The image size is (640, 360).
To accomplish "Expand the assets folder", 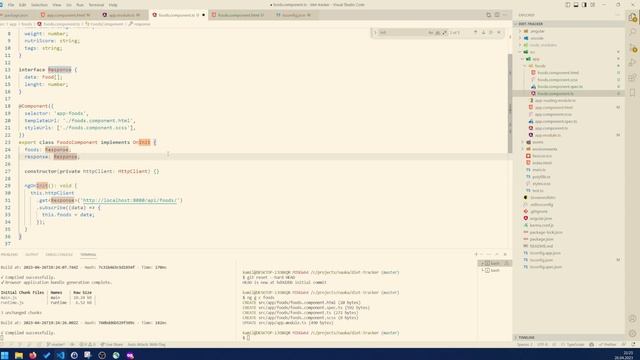I will [x=569, y=142].
